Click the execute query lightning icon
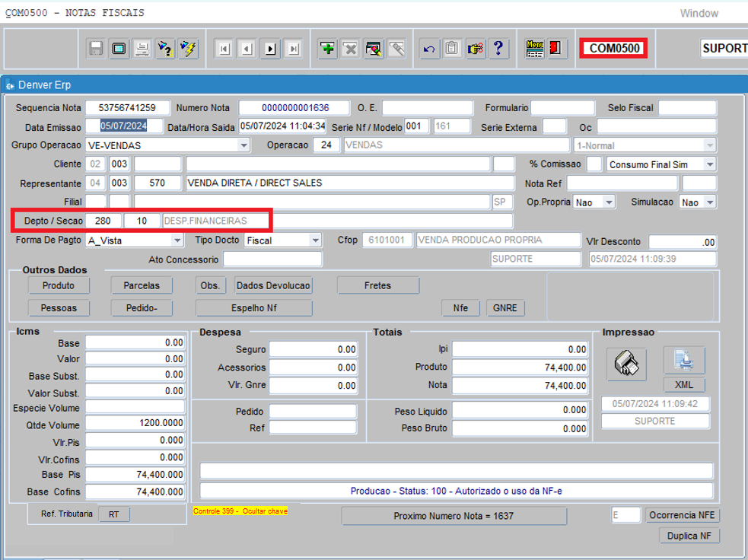 pyautogui.click(x=188, y=49)
